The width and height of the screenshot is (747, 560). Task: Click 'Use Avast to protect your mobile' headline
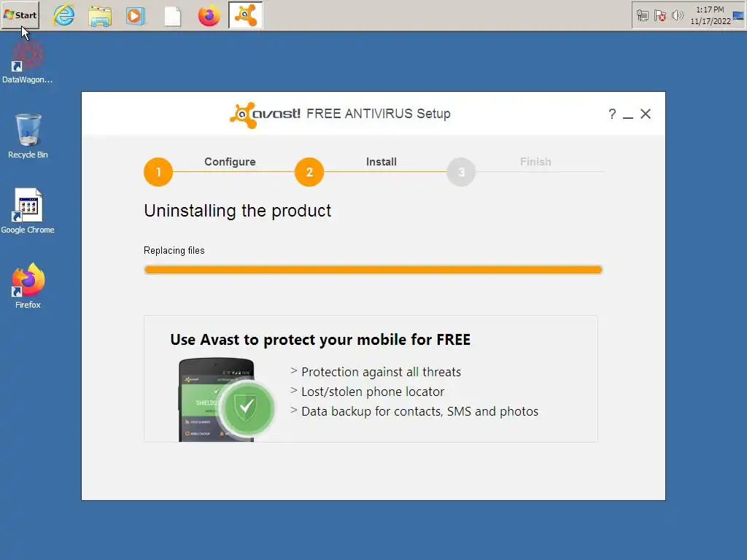click(320, 340)
